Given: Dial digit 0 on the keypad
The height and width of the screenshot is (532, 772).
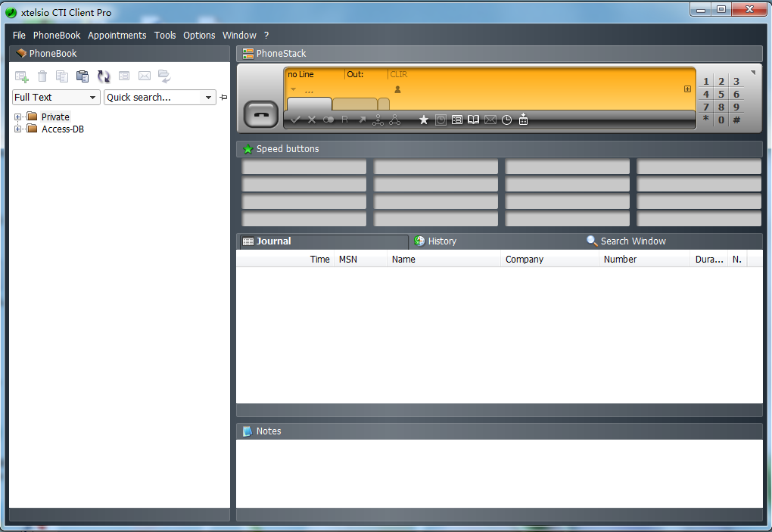Looking at the screenshot, I should coord(721,120).
